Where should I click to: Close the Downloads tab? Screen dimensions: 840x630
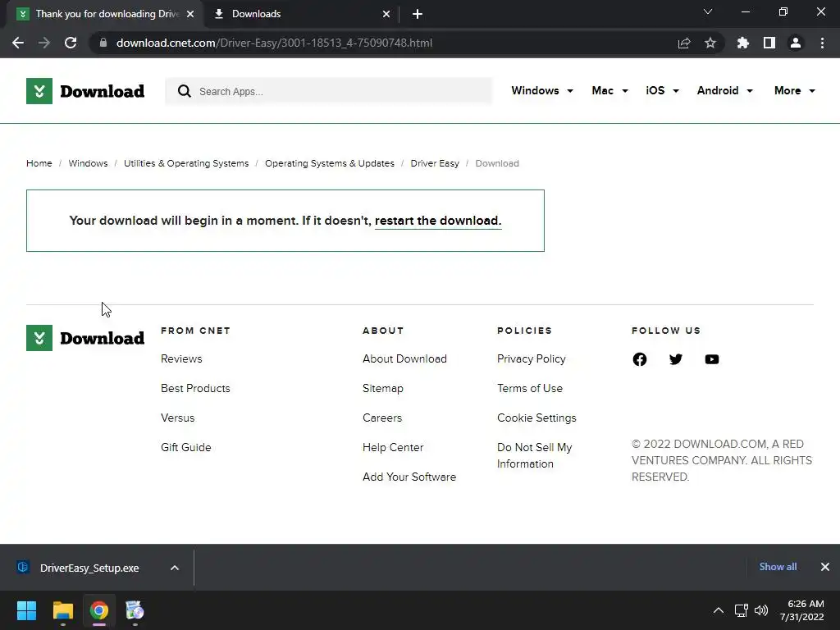tap(386, 14)
